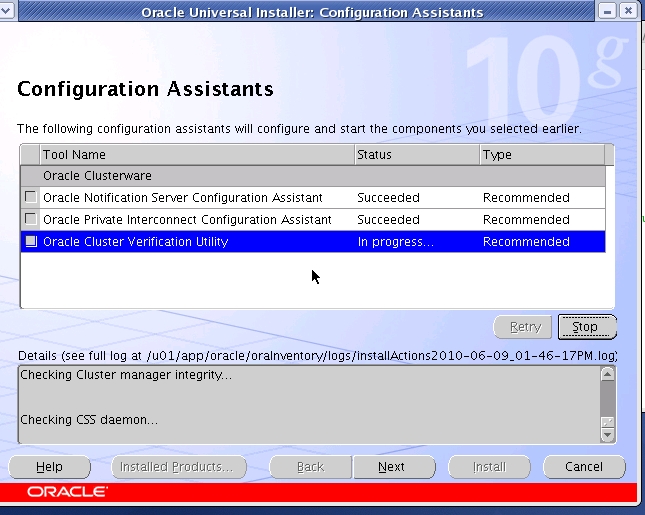Viewport: 645px width, 515px height.
Task: Toggle Oracle Cluster Verification Utility checkbox
Action: click(x=31, y=241)
